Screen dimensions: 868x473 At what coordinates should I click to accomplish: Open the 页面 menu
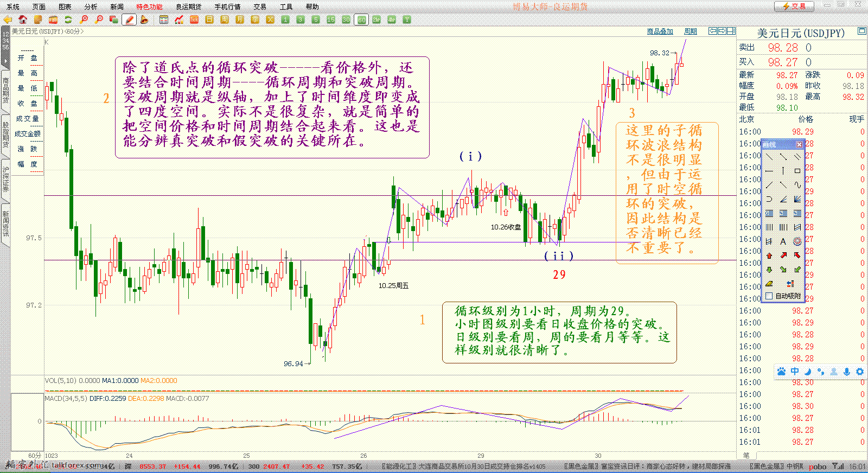(x=39, y=7)
